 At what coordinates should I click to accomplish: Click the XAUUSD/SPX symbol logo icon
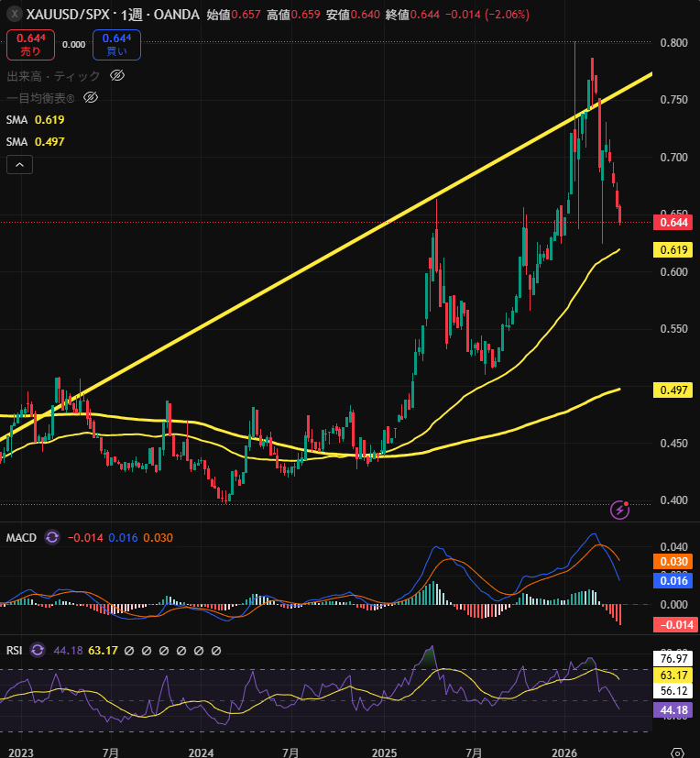point(13,16)
